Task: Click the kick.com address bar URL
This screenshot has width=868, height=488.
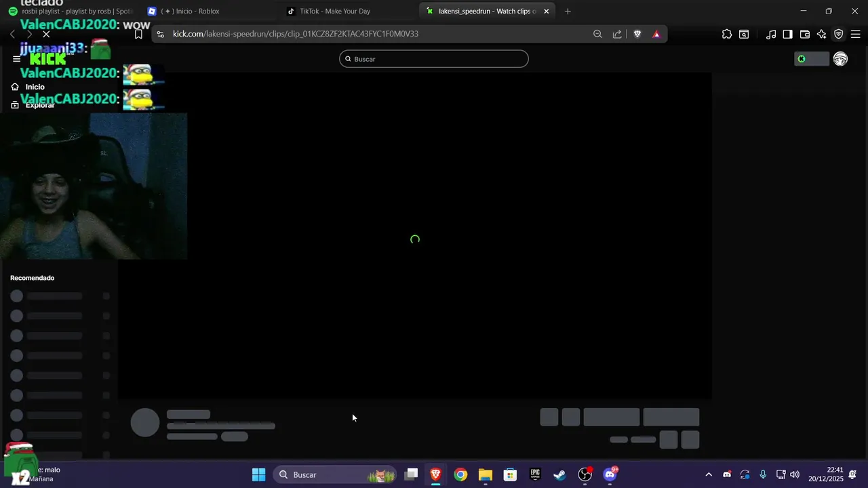Action: click(296, 34)
